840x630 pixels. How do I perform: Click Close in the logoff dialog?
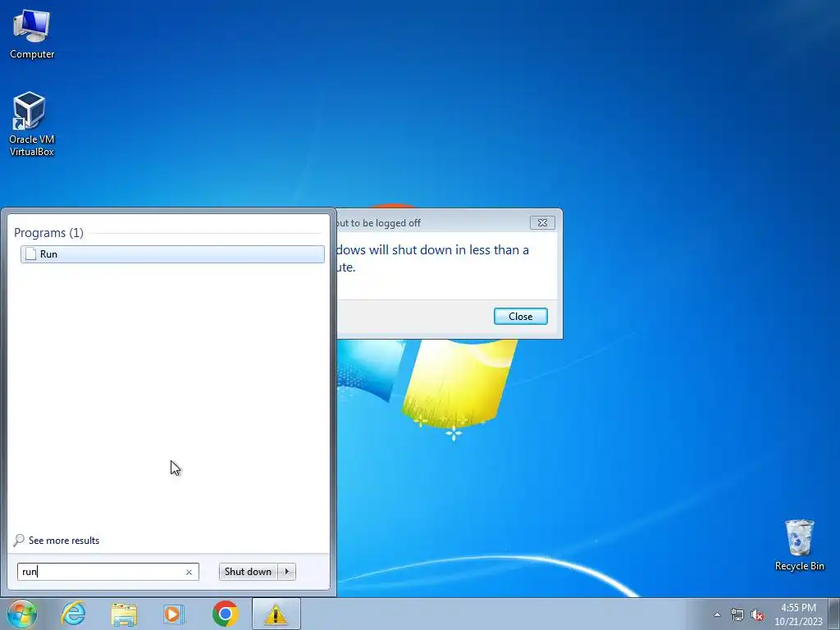coord(521,316)
